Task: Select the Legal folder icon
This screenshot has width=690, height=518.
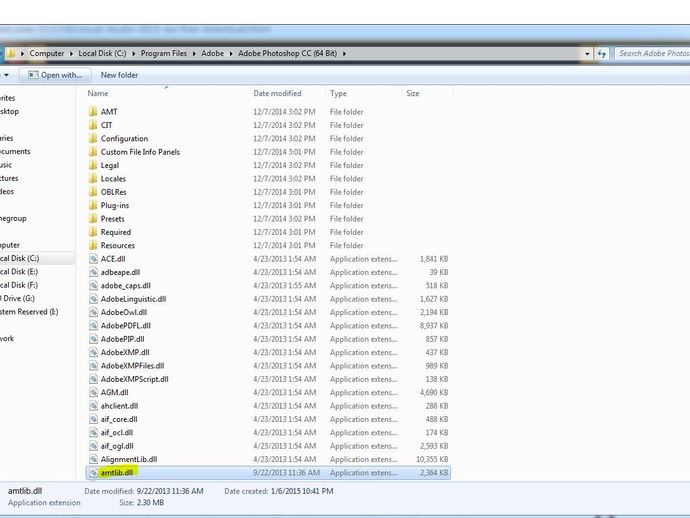Action: pos(93,165)
